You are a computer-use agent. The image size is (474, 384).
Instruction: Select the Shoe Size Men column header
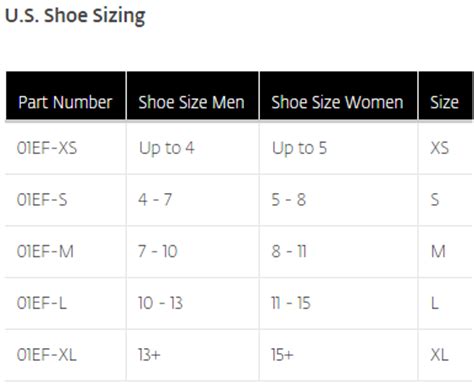193,96
